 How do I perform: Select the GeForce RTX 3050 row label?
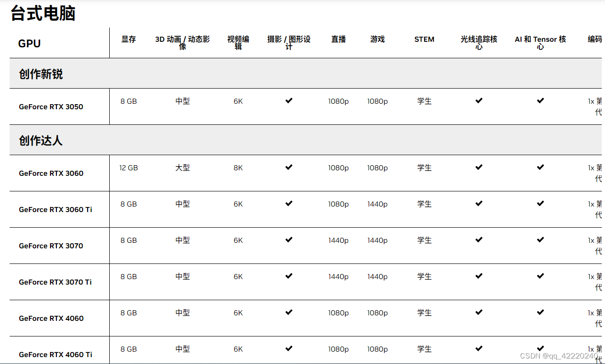pyautogui.click(x=51, y=107)
